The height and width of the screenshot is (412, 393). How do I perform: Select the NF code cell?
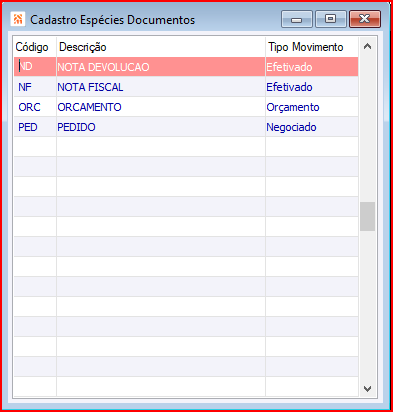tap(35, 87)
